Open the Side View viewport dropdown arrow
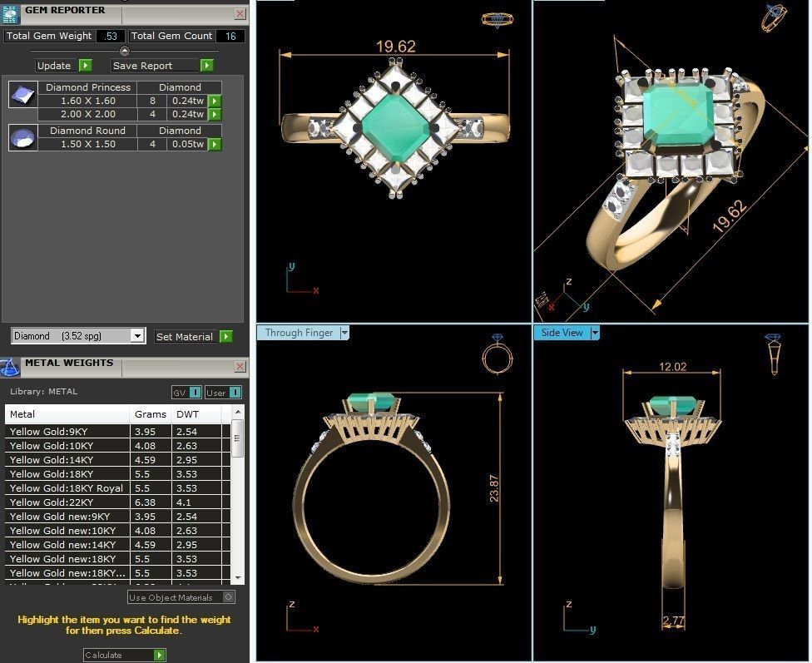 [x=595, y=333]
